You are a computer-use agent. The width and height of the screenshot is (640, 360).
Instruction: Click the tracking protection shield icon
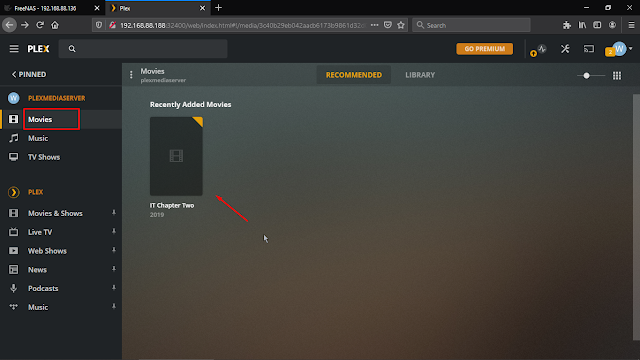pyautogui.click(x=99, y=25)
